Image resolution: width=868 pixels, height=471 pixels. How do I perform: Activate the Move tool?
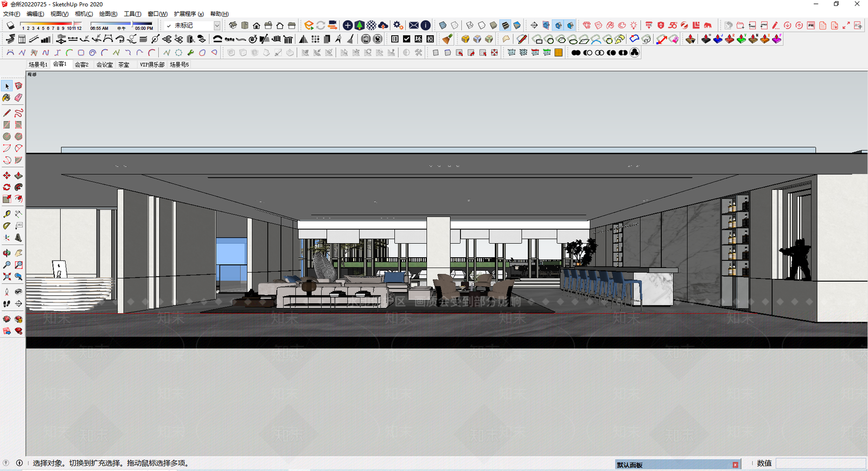[7, 176]
